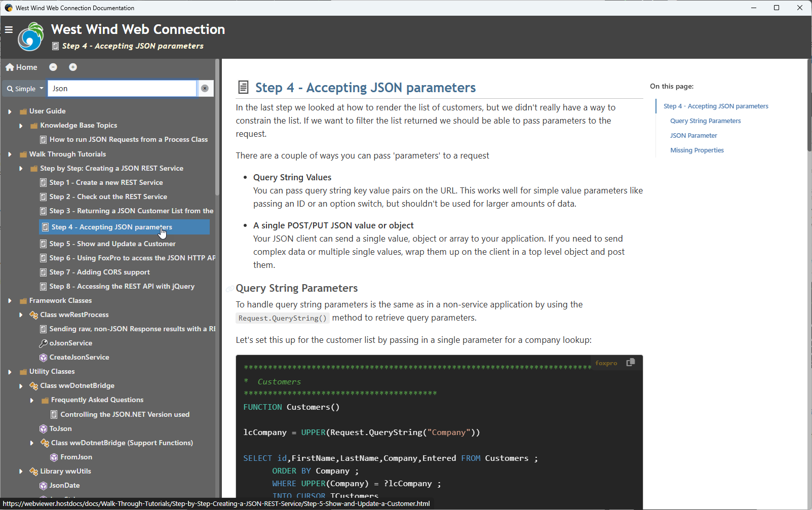Clear the search box with X icon

(205, 88)
